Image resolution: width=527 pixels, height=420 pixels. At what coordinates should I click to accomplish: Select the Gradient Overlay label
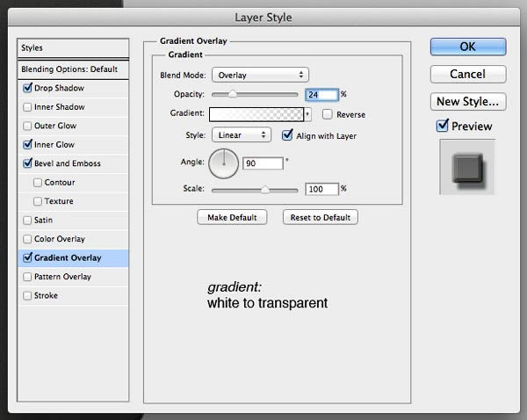pos(68,258)
